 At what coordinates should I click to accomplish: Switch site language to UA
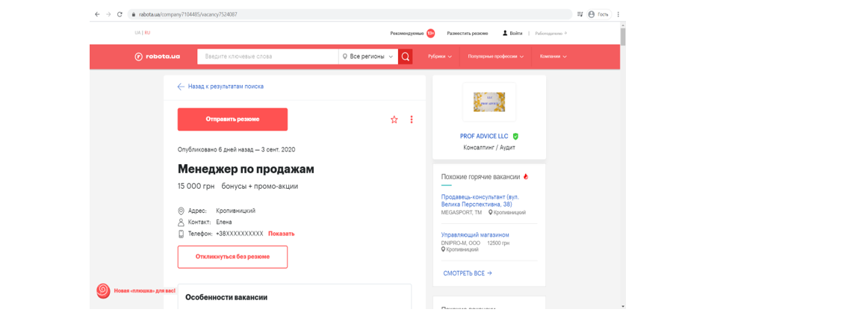click(137, 33)
